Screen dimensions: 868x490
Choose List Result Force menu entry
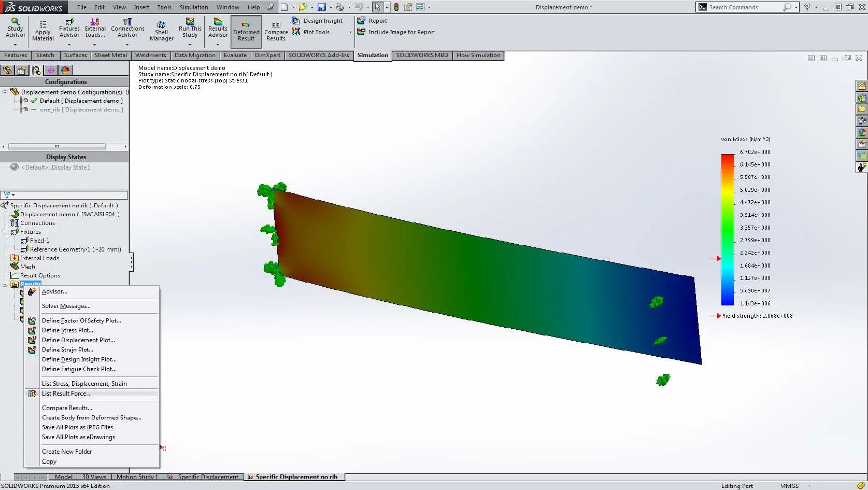(x=66, y=394)
